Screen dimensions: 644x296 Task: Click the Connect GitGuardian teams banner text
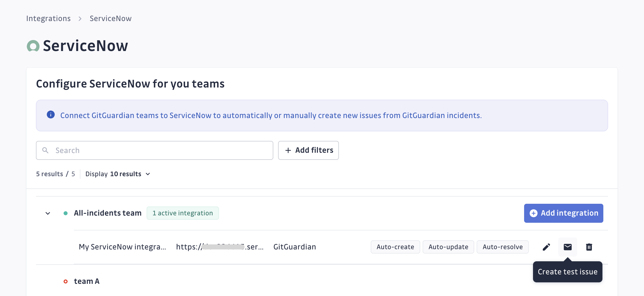[x=271, y=115]
